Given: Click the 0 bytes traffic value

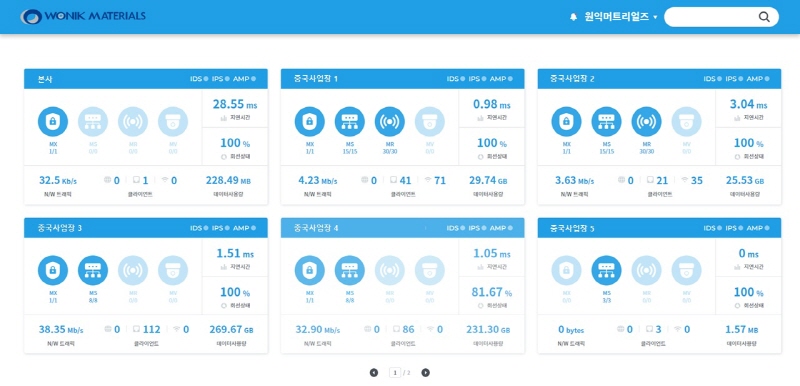Looking at the screenshot, I should click(x=571, y=329).
